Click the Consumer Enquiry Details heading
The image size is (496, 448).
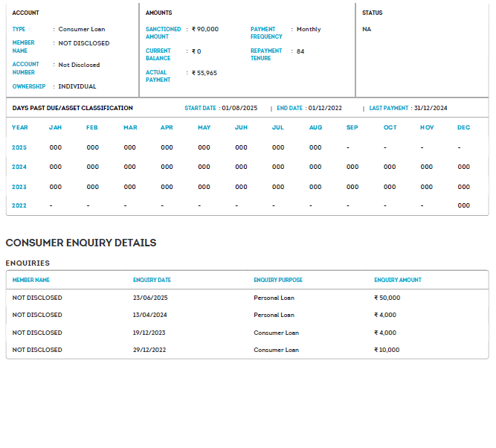pos(81,243)
